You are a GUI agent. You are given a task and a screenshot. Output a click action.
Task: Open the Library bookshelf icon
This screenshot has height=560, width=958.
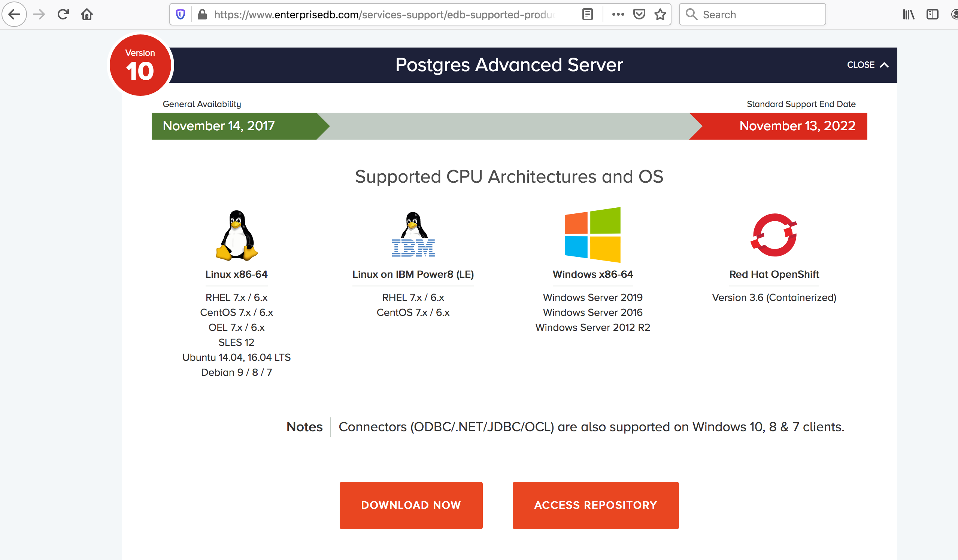point(909,15)
